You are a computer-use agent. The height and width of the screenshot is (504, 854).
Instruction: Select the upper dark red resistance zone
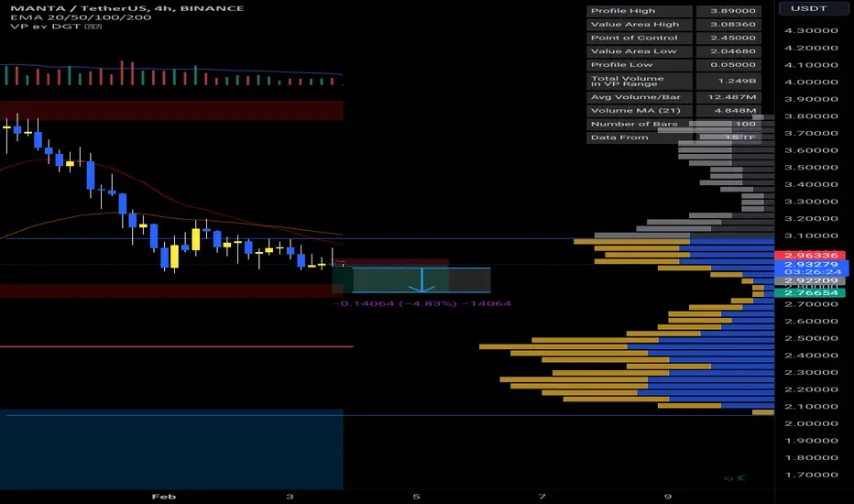pos(171,110)
